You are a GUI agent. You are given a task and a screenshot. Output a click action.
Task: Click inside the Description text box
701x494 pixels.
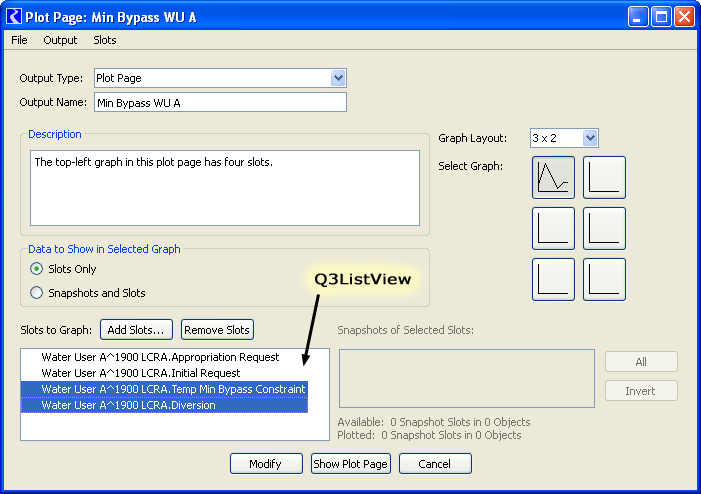(225, 188)
